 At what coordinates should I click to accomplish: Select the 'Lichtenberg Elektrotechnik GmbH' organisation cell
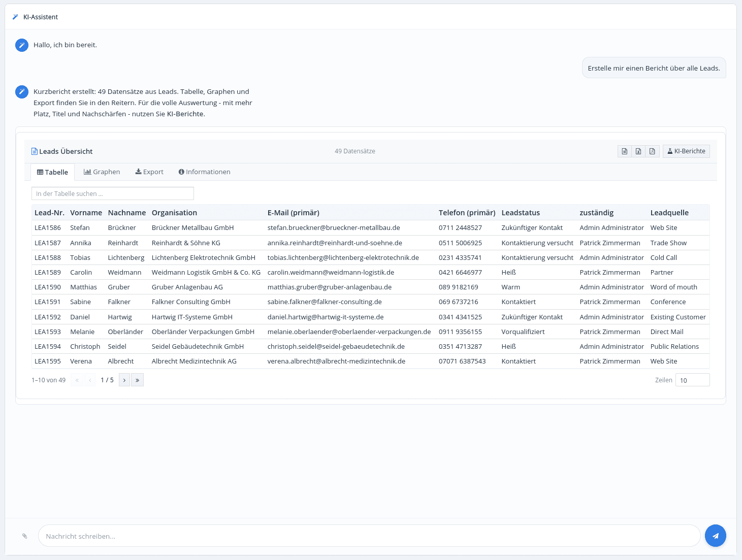pos(204,258)
